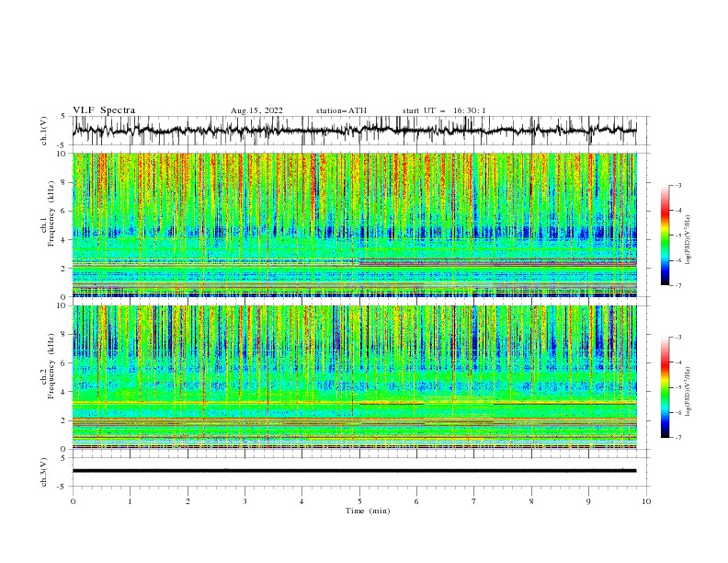The width and height of the screenshot is (728, 563).
Task: Click the "10" tick on the time axis
Action: pos(646,501)
